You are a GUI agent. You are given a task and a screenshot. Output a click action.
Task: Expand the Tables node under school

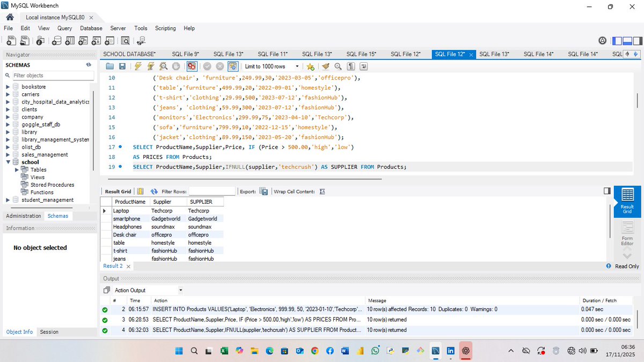point(17,169)
